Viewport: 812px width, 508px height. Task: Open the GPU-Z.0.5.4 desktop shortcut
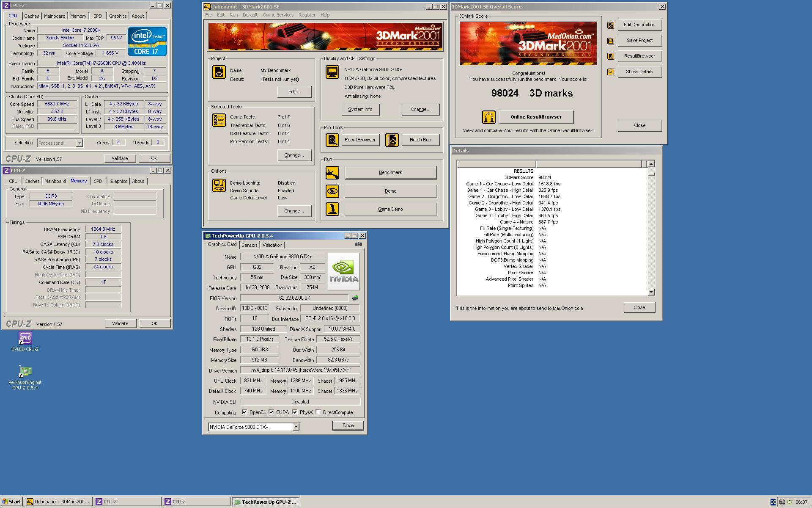tap(25, 378)
